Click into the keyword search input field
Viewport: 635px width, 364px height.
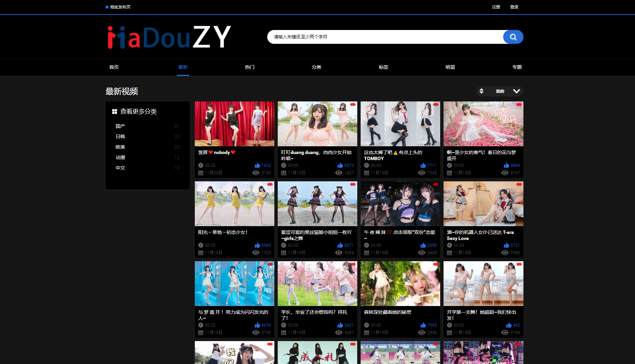[384, 37]
